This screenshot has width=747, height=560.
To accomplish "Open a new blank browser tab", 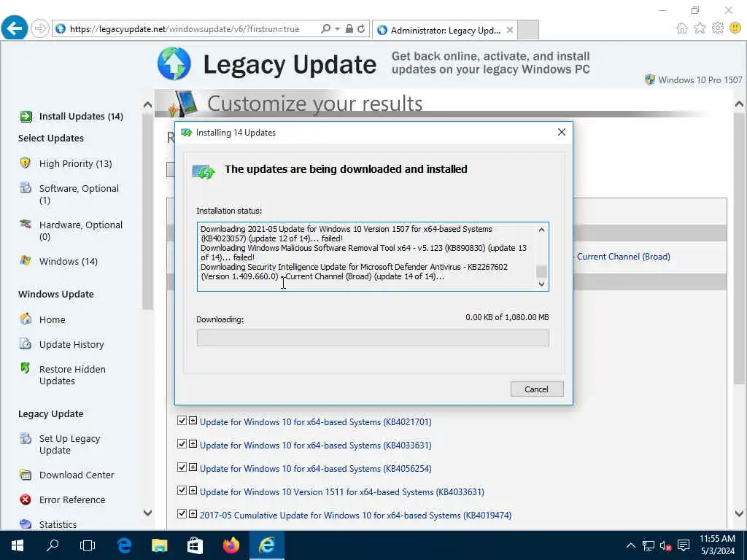I will click(528, 30).
